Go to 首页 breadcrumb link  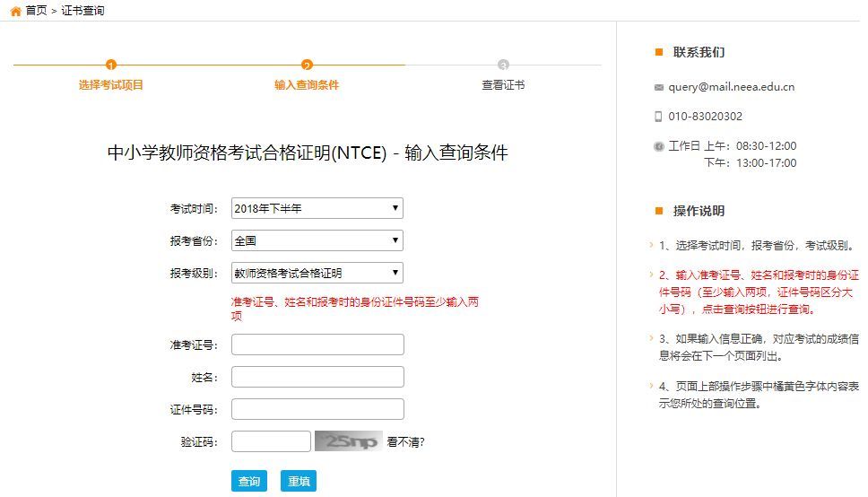pyautogui.click(x=37, y=11)
